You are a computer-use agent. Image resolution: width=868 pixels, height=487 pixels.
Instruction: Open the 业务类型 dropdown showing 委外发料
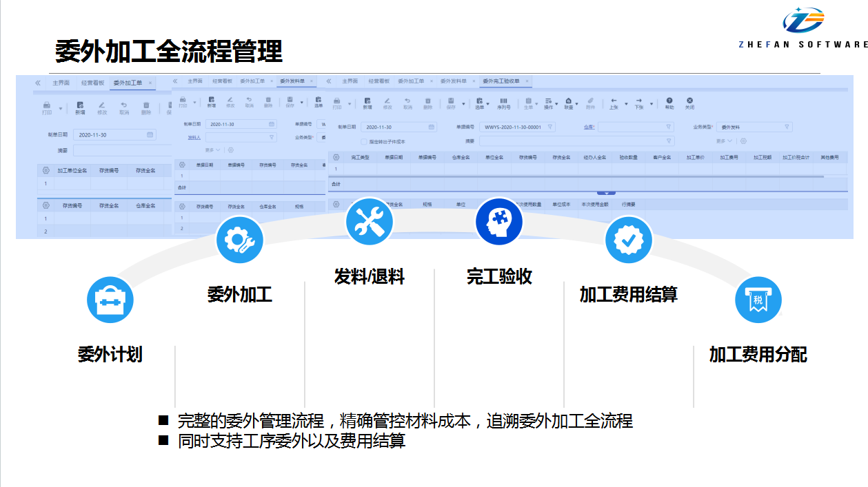coord(755,127)
